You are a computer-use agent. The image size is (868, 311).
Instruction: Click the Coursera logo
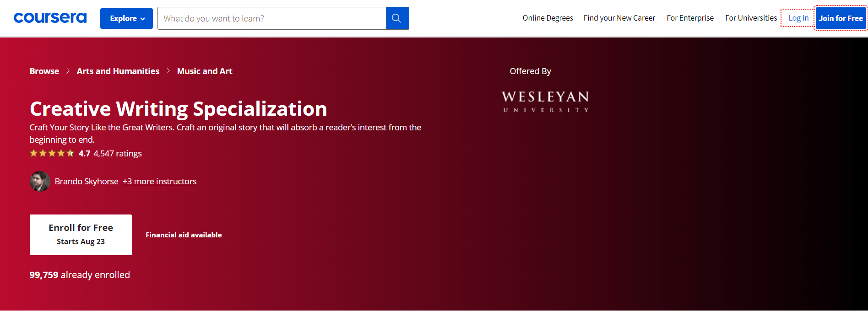pyautogui.click(x=50, y=18)
